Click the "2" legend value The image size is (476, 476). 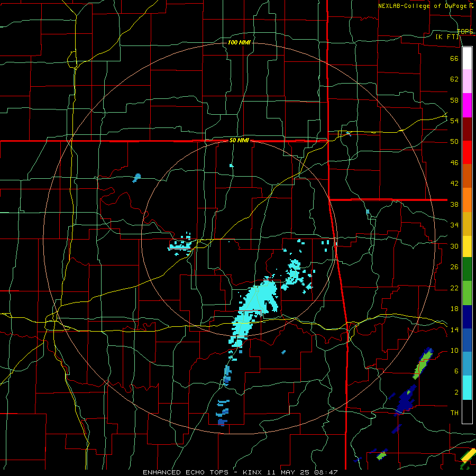456,392
